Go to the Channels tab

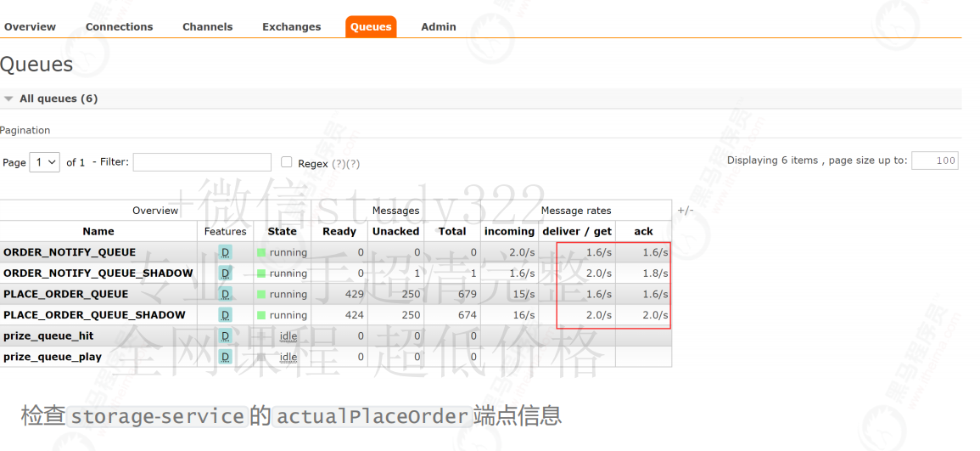coord(208,27)
